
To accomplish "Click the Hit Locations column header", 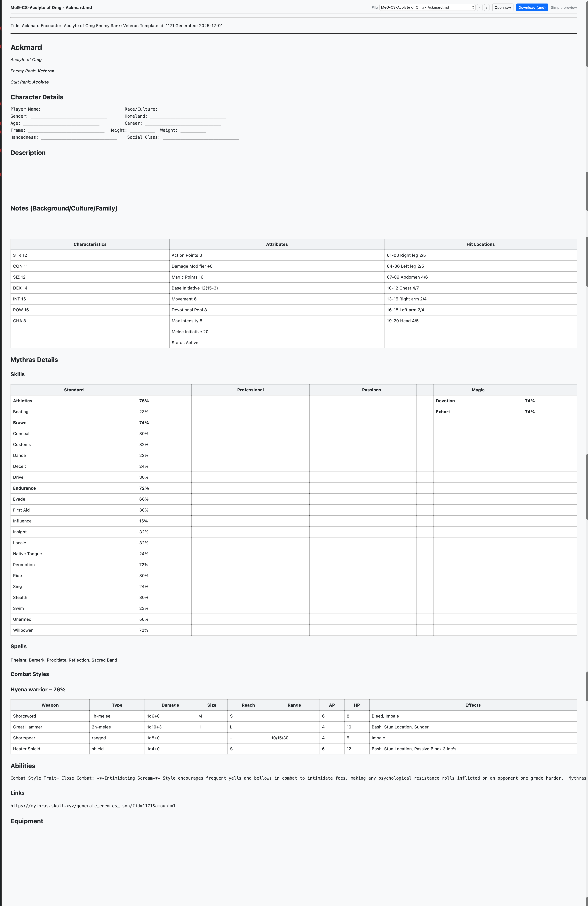I will (x=480, y=244).
